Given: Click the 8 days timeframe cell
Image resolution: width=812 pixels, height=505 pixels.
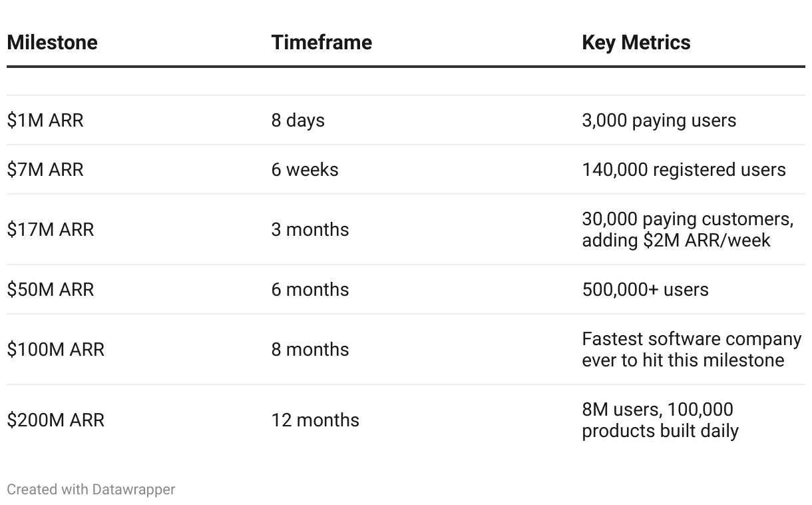Looking at the screenshot, I should coord(298,121).
